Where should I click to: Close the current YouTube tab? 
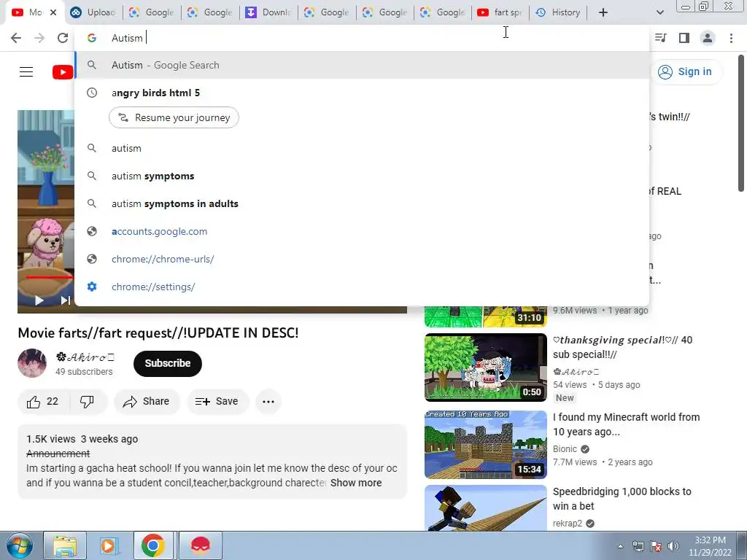pyautogui.click(x=53, y=12)
